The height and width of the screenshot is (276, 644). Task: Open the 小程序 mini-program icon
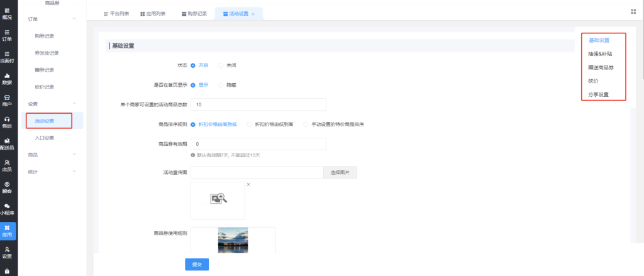tap(8, 208)
